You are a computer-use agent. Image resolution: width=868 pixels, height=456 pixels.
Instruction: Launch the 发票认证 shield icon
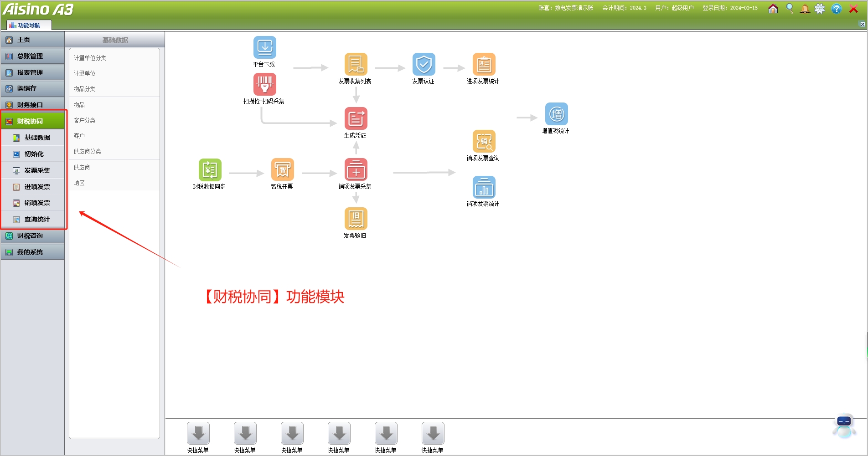coord(424,64)
